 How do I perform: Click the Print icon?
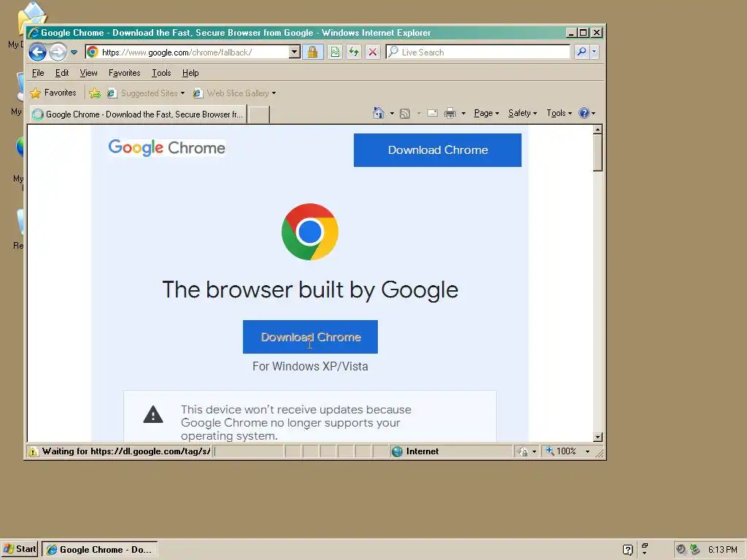click(450, 113)
